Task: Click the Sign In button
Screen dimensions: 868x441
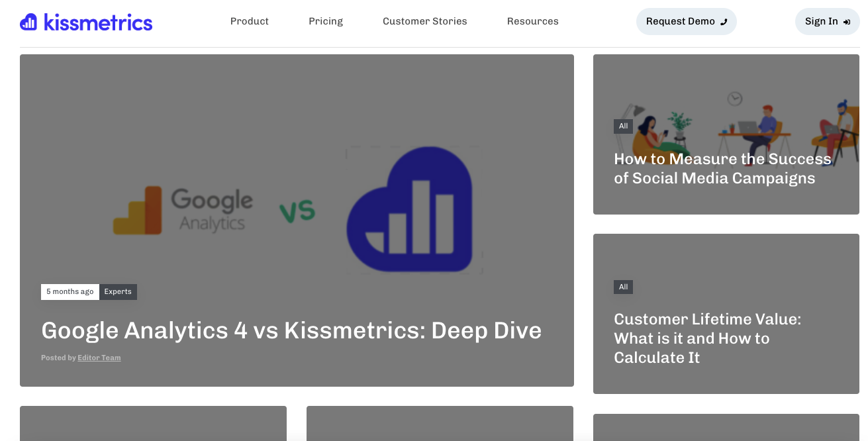Action: click(828, 21)
